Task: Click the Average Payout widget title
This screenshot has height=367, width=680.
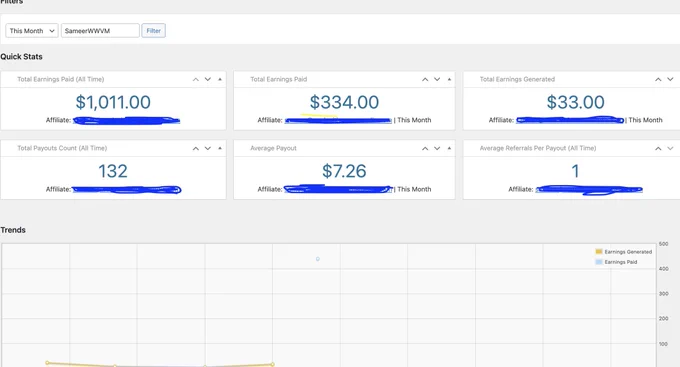Action: (x=273, y=148)
